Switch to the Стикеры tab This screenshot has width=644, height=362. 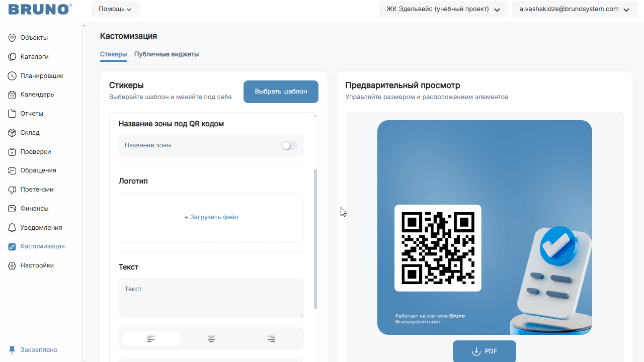[x=113, y=54]
